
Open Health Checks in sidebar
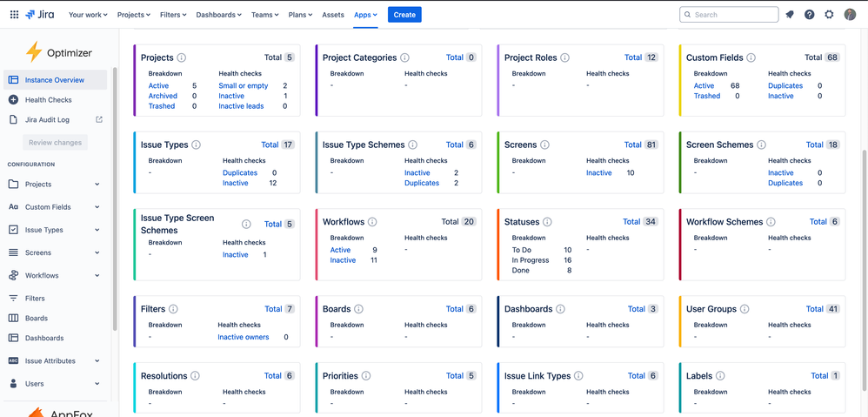click(x=55, y=100)
